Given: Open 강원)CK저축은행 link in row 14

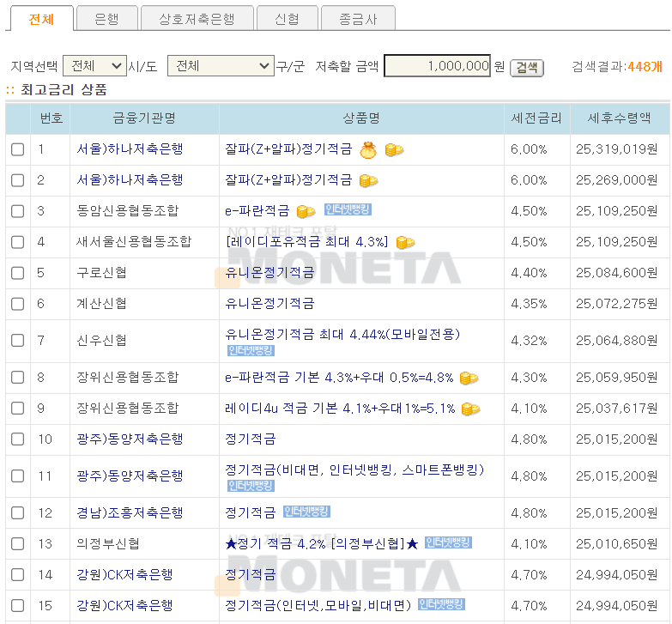Looking at the screenshot, I should (x=124, y=574).
